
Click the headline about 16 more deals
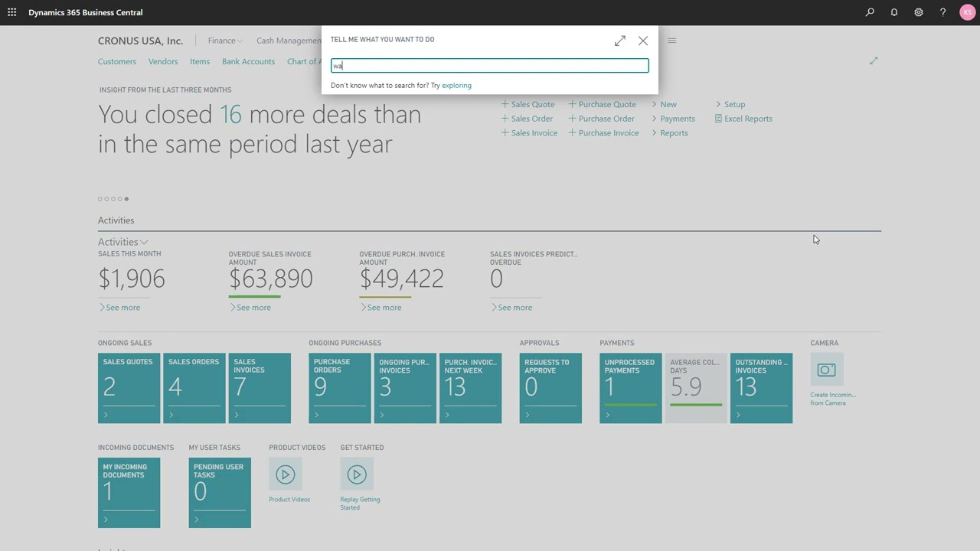(x=260, y=129)
